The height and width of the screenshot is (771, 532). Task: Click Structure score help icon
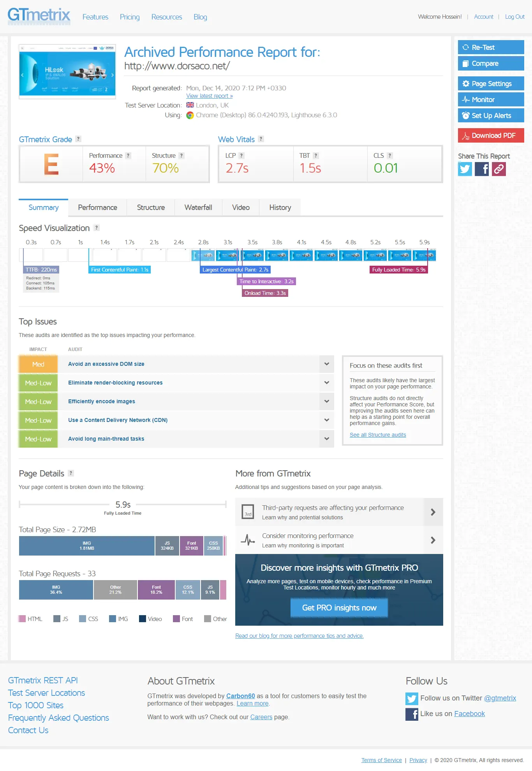coord(181,155)
